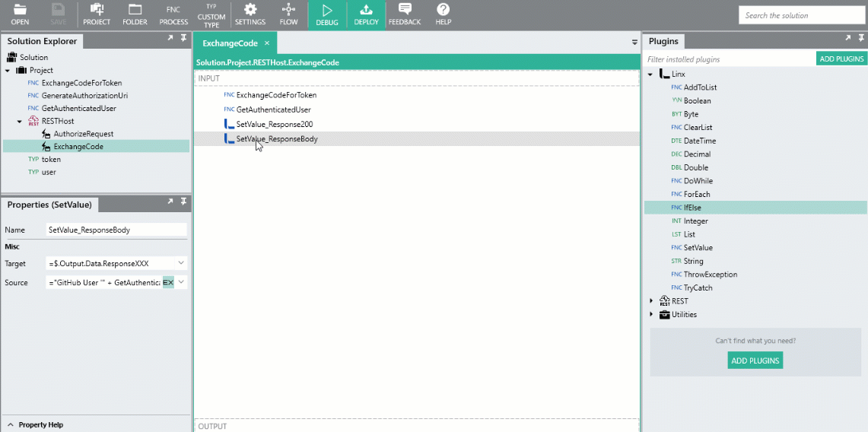Click the Search the solution field
The height and width of the screenshot is (432, 868).
tap(801, 15)
